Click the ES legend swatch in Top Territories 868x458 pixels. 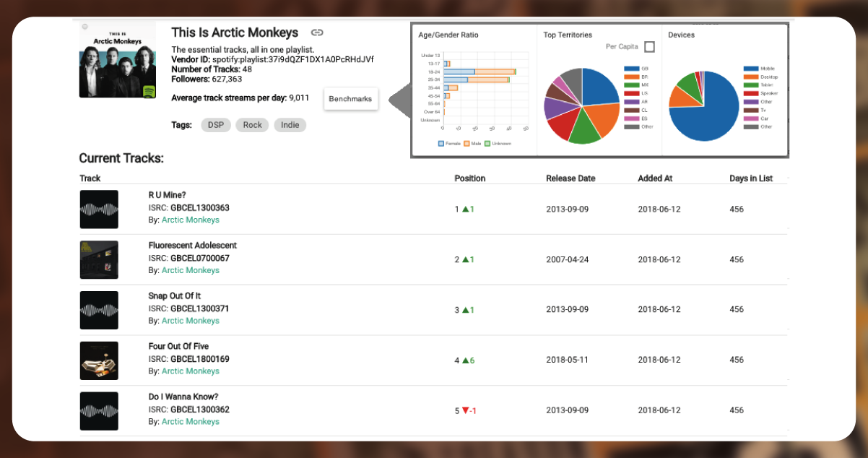tap(631, 118)
